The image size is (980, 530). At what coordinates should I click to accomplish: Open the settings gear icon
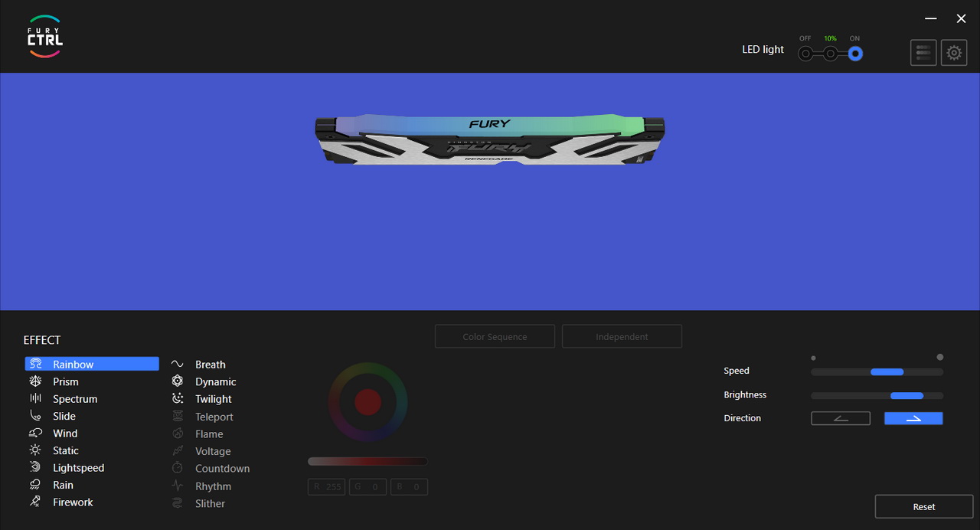click(x=954, y=53)
